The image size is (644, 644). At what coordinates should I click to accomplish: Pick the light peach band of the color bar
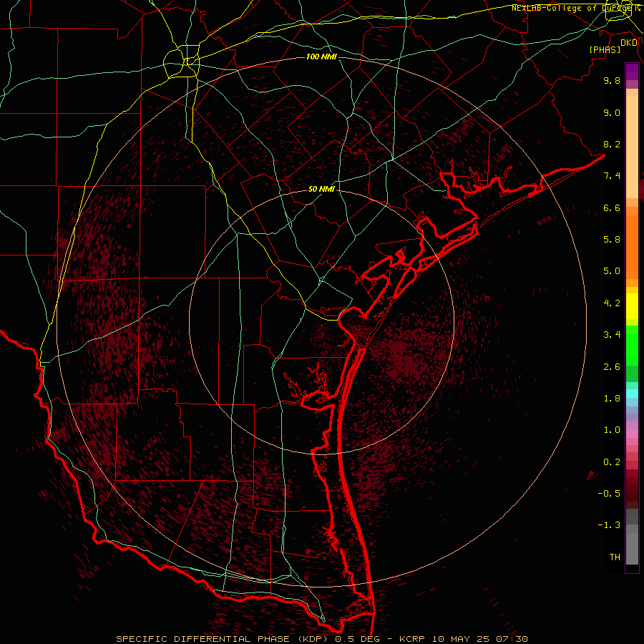pos(632,147)
